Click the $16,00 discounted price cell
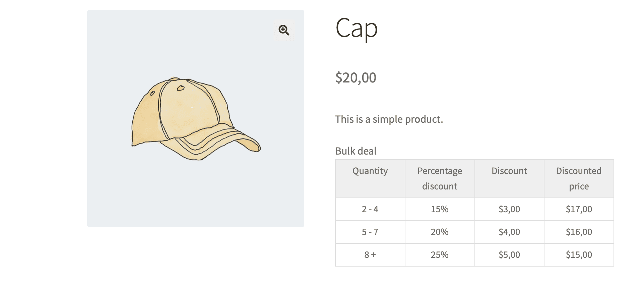 pyautogui.click(x=579, y=232)
